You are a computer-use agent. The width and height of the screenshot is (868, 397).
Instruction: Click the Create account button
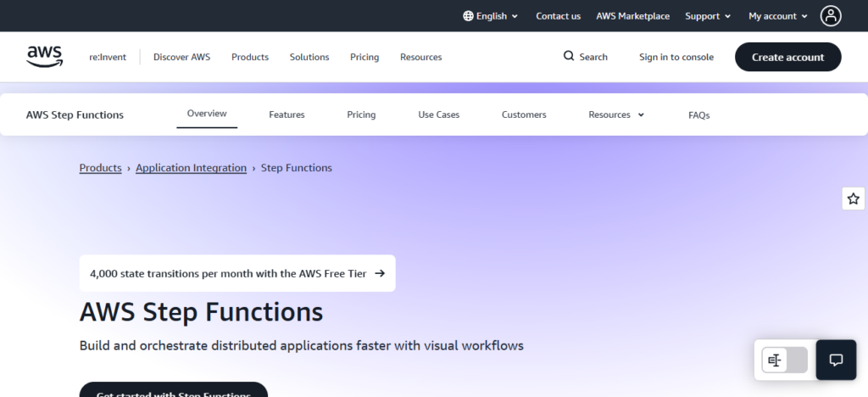pos(787,57)
